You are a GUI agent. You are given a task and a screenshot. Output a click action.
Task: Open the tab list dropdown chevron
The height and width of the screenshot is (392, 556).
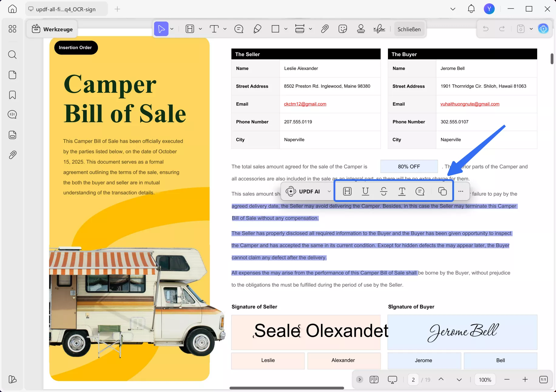(453, 9)
